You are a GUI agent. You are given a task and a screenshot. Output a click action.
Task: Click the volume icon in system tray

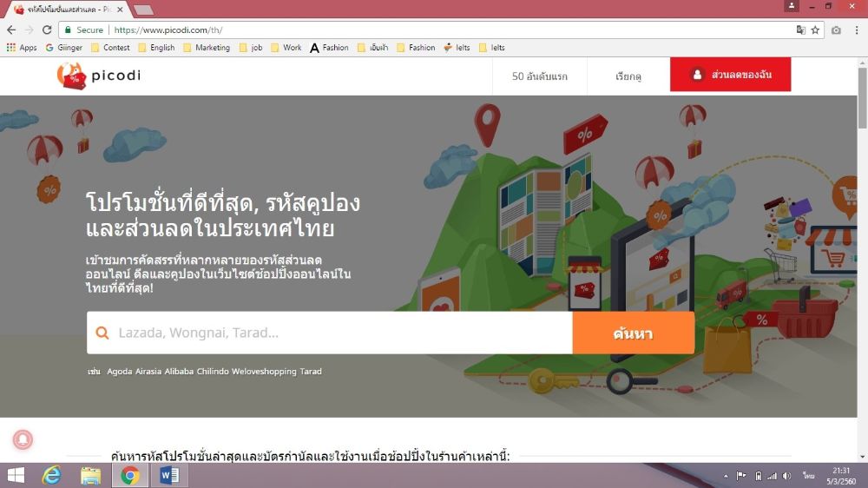[x=786, y=476]
